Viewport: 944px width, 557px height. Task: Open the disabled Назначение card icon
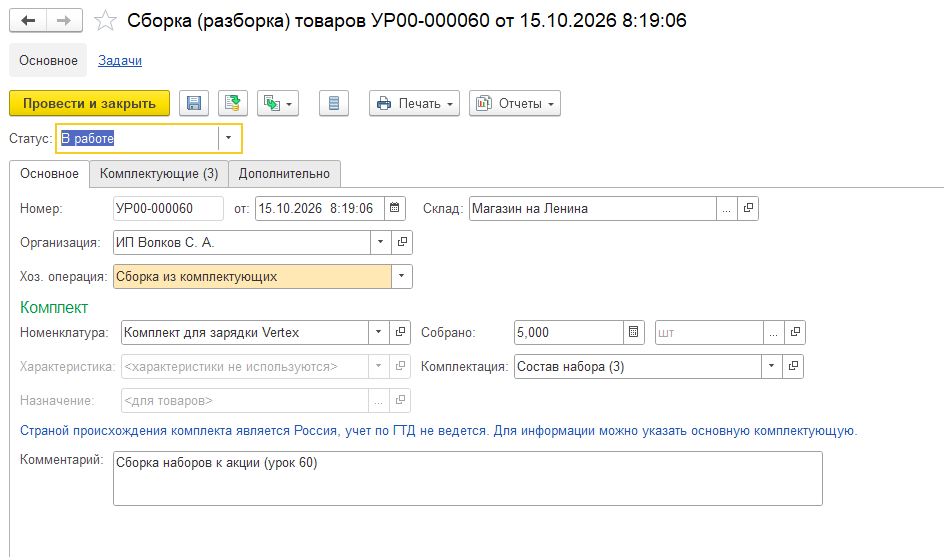pyautogui.click(x=400, y=400)
